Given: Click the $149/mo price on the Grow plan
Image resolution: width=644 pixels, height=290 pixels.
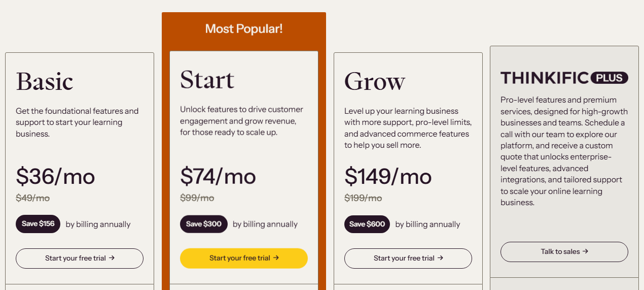Looking at the screenshot, I should tap(388, 176).
